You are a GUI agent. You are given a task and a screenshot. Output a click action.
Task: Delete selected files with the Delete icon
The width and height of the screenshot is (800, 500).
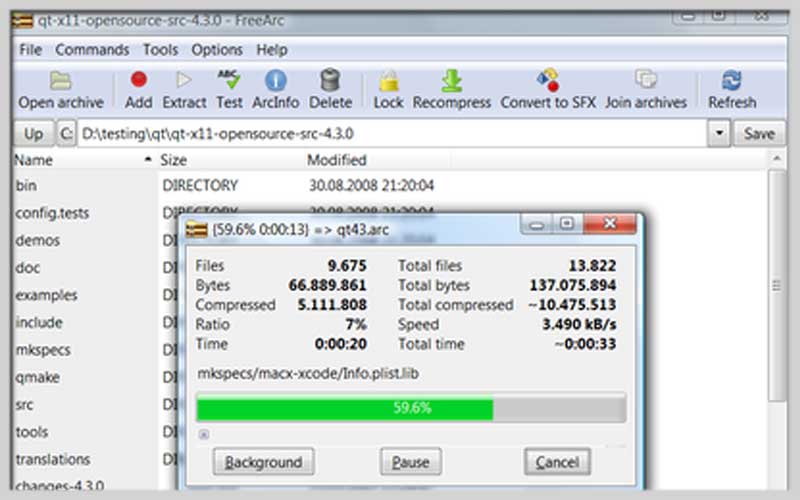330,90
